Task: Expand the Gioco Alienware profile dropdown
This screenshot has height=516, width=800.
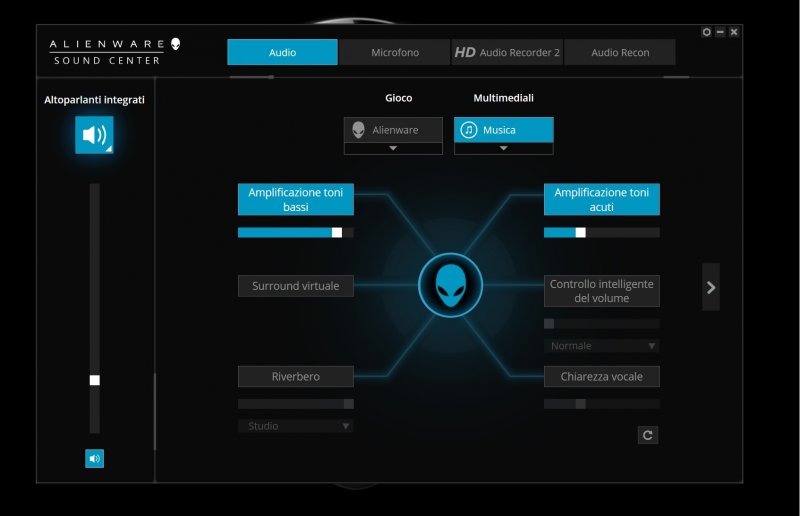Action: click(393, 148)
